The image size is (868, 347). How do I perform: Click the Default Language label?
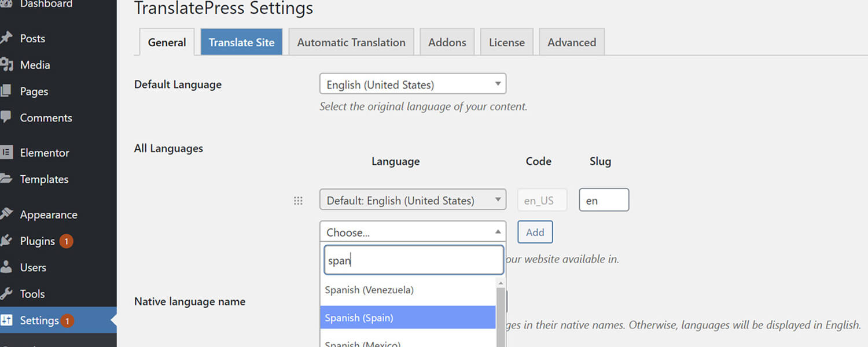178,84
